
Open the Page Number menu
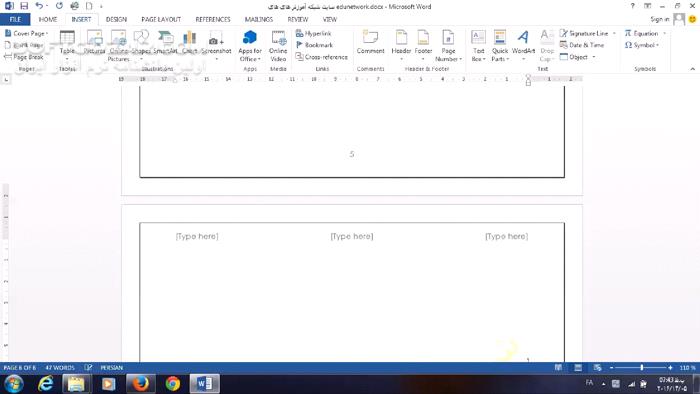[x=448, y=46]
